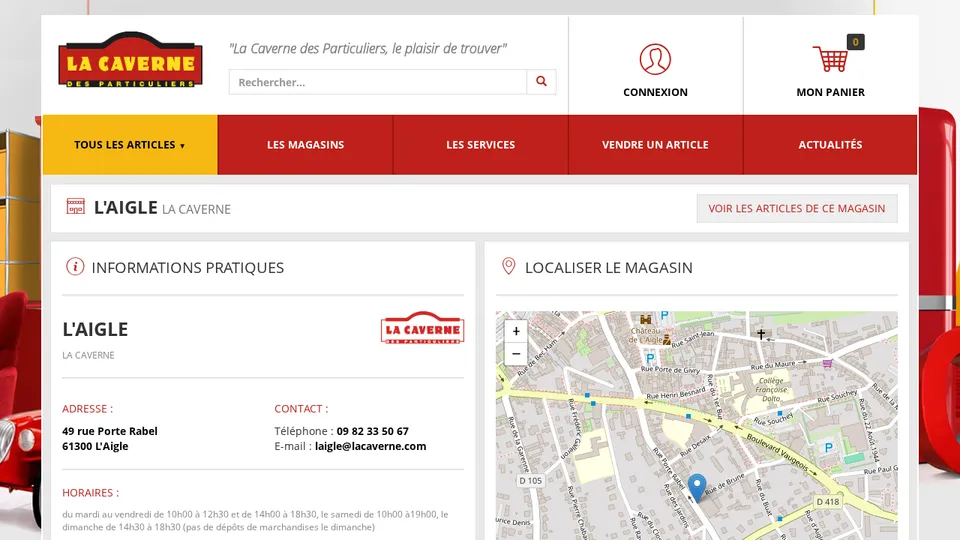
Task: Click the info icon next to Informations Pratiques
Action: click(75, 266)
